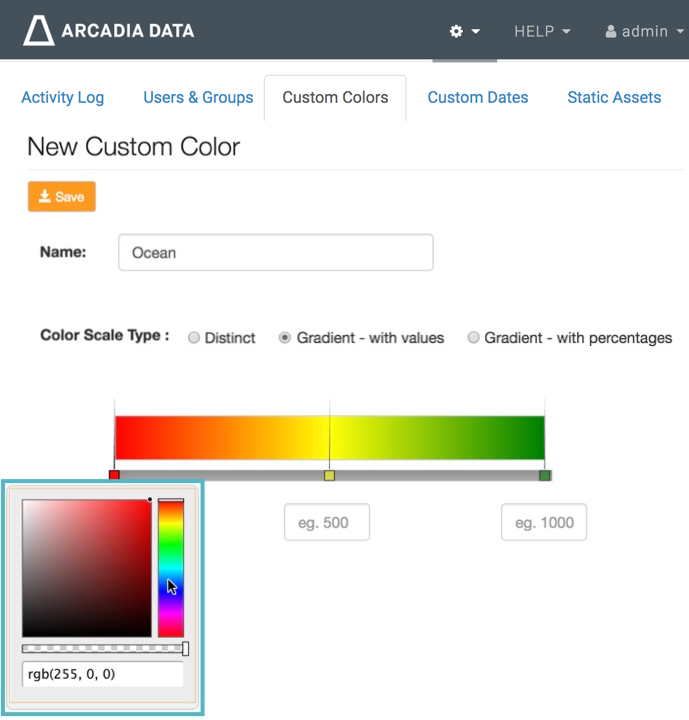Open the Static Assets tab
689x720 pixels.
click(x=614, y=97)
